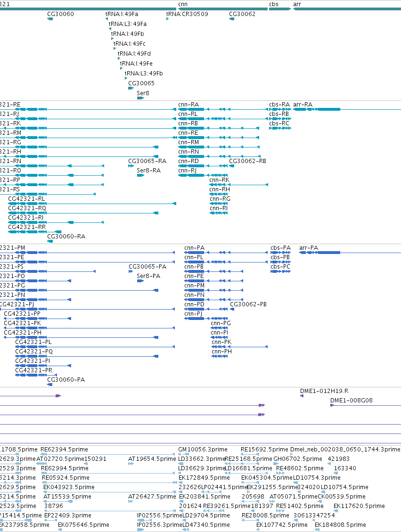Select the cnn-RG transcript label
Viewport: 401px width, 532px height.
point(220,198)
